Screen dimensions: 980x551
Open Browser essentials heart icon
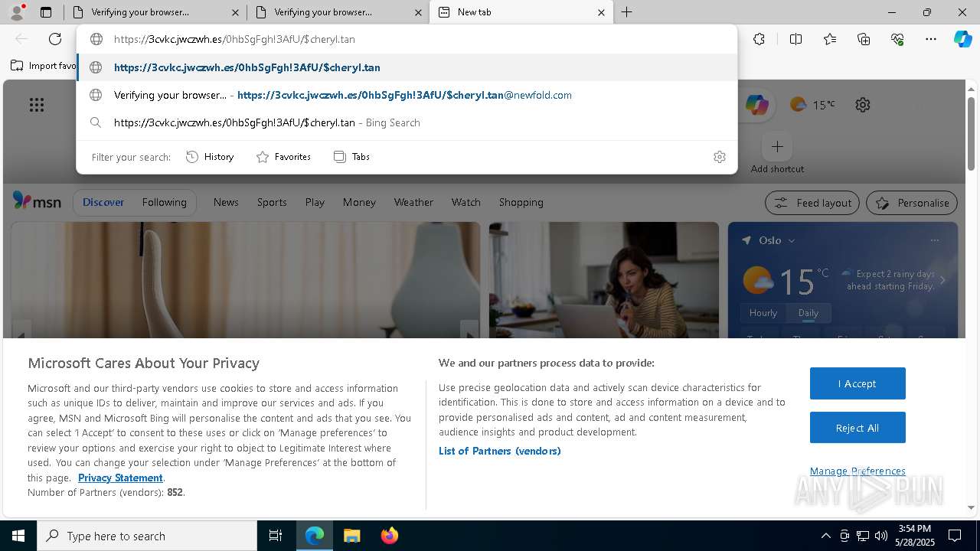[x=897, y=39]
